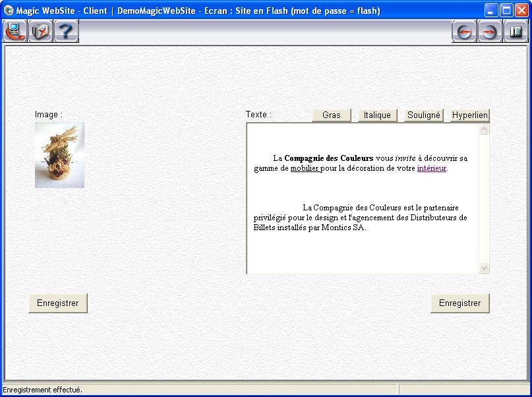
Task: Place cursor in the Montics SA paragraph
Action: click(360, 218)
